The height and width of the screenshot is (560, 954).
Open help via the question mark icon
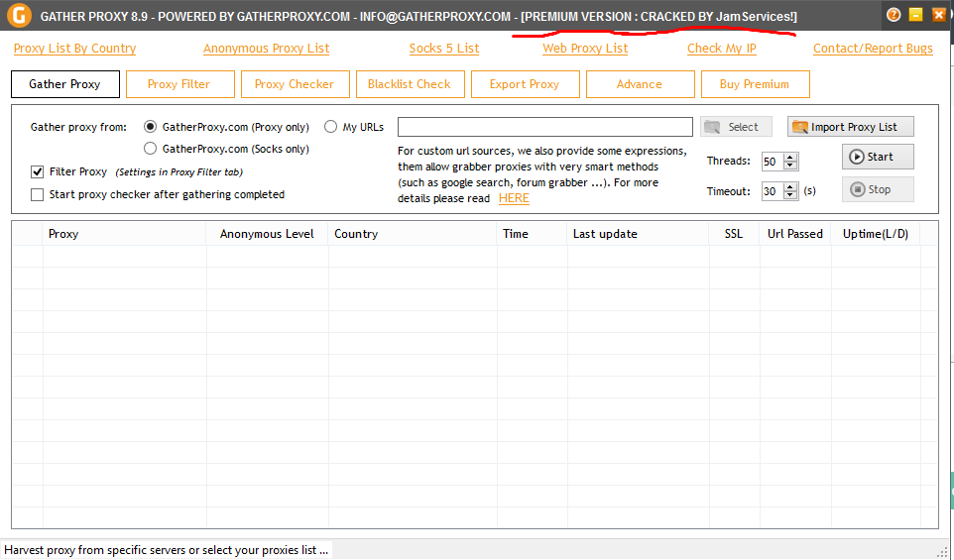tap(894, 15)
